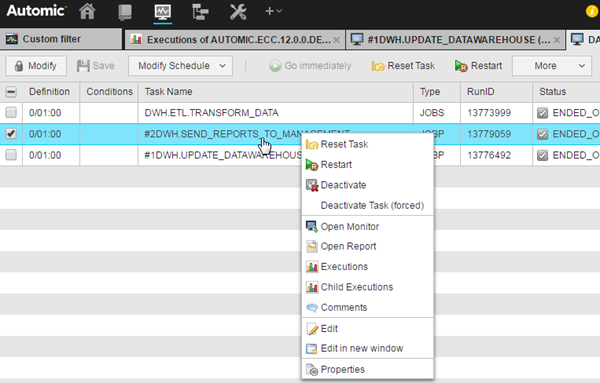Viewport: 600px width, 383px height.
Task: Choose Comments from the context menu
Action: coord(367,307)
